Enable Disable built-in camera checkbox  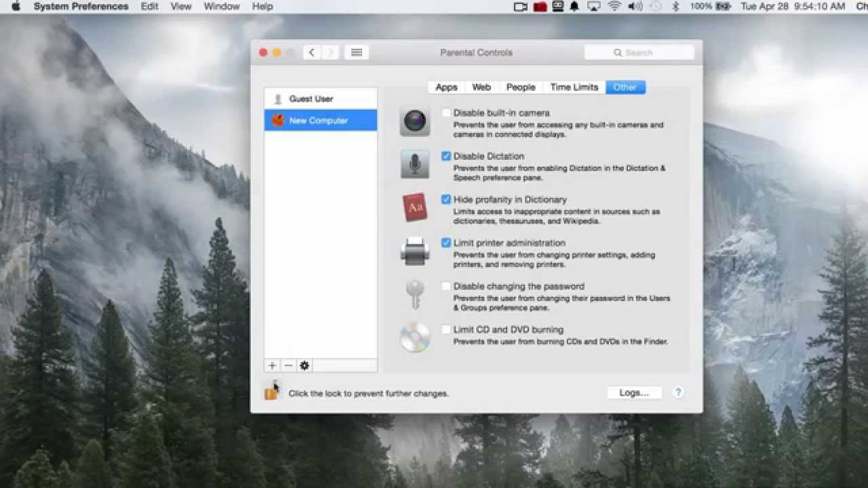446,113
